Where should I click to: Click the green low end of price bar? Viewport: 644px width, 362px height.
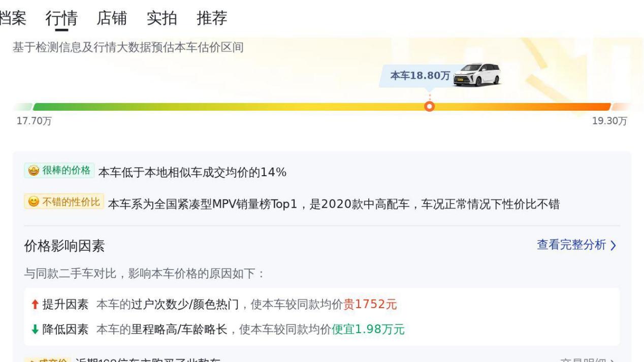pyautogui.click(x=46, y=107)
